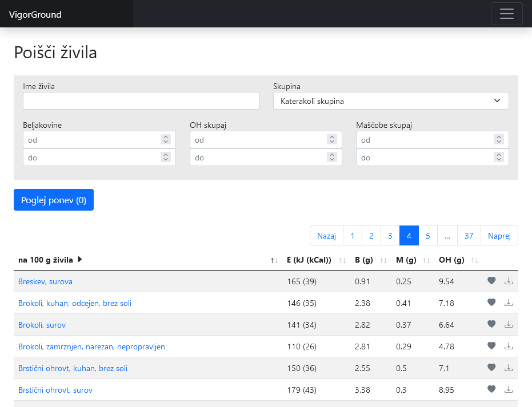Viewport: 532px width, 407px height.
Task: Favorite Brstični ohrovt, surov with heart
Action: [491, 389]
